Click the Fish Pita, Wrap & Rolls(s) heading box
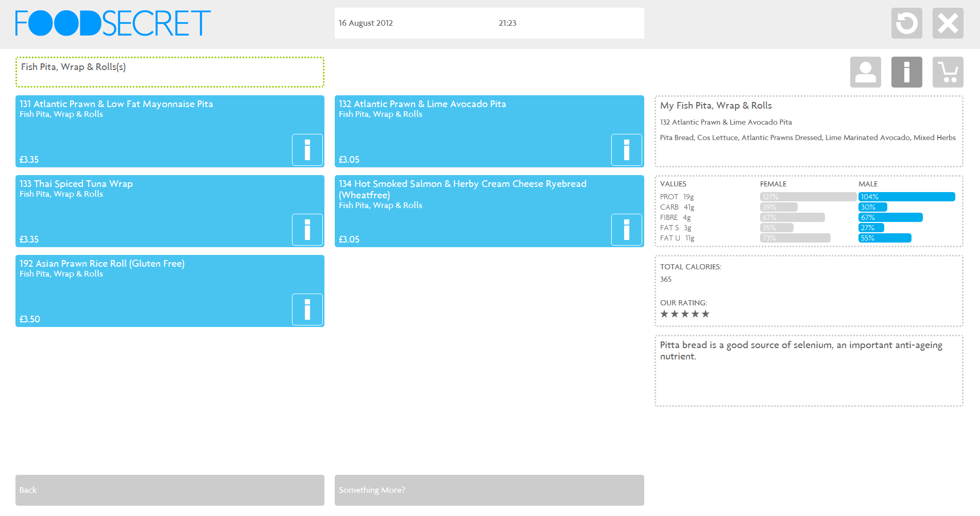The width and height of the screenshot is (980, 516). click(x=170, y=72)
